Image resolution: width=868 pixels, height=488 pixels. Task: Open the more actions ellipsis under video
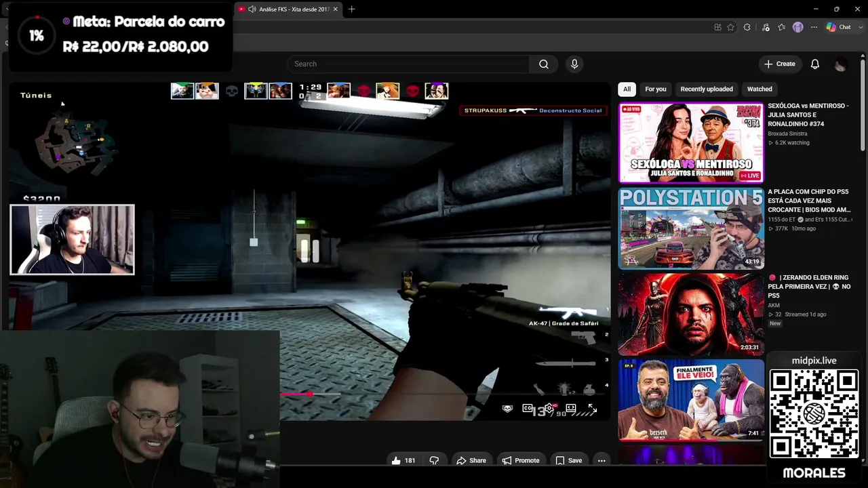601,460
